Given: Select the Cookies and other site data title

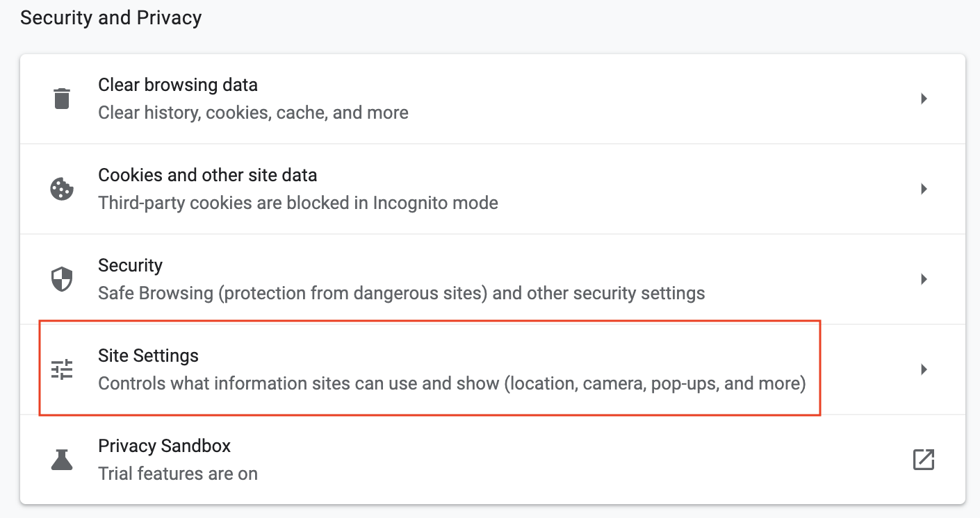Looking at the screenshot, I should pyautogui.click(x=208, y=175).
